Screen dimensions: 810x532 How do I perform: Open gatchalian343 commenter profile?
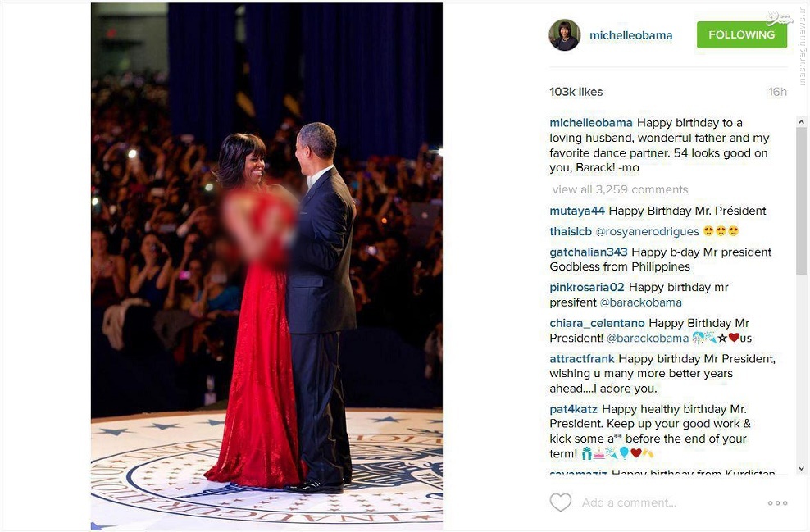pyautogui.click(x=589, y=252)
